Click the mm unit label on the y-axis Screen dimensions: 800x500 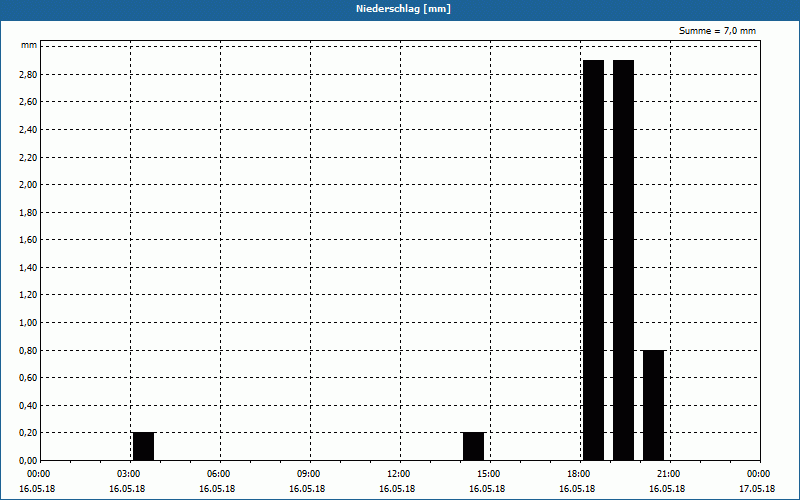[29, 45]
